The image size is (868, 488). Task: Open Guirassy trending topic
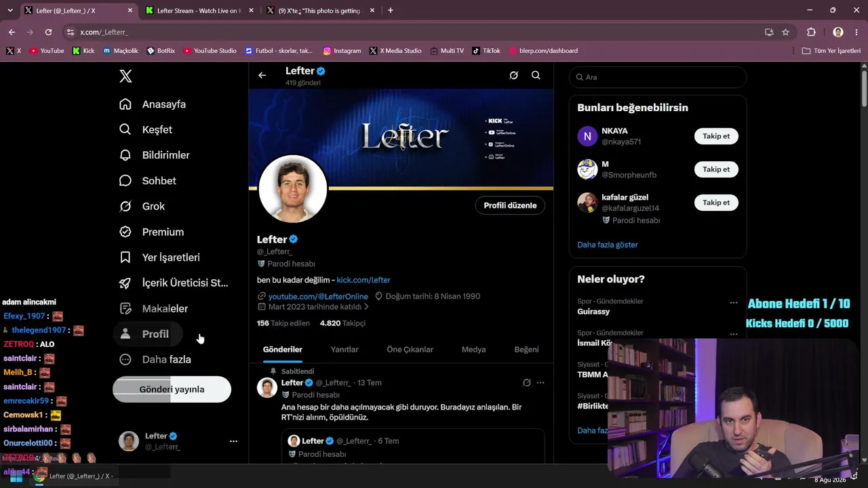pos(593,312)
